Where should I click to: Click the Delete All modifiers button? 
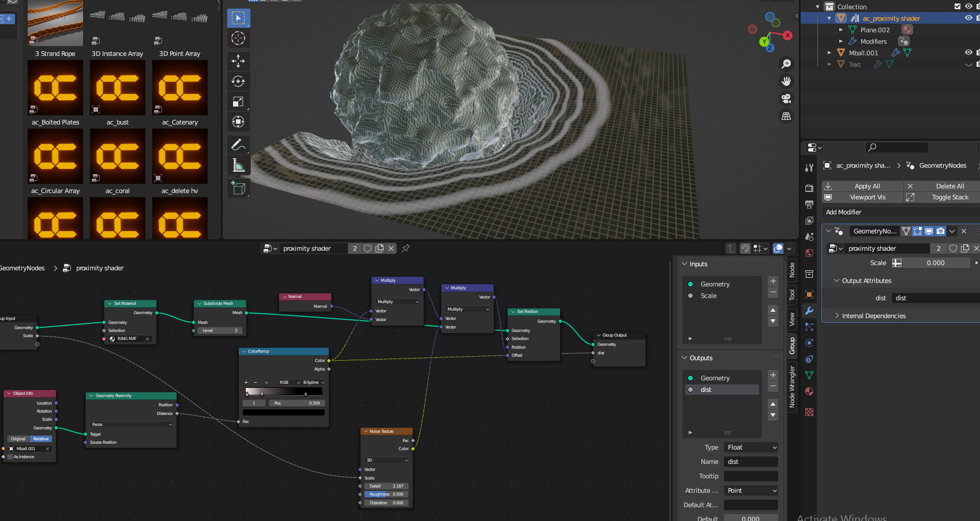[942, 186]
